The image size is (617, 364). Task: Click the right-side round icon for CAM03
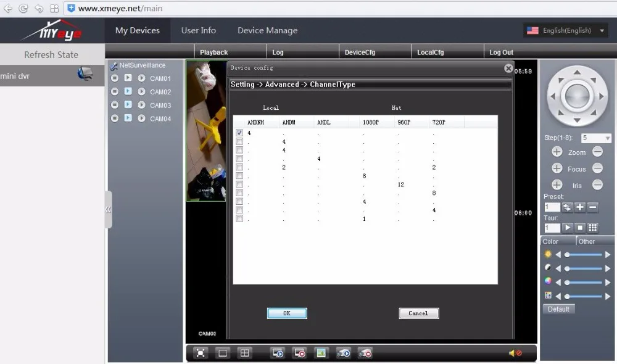[x=141, y=105]
